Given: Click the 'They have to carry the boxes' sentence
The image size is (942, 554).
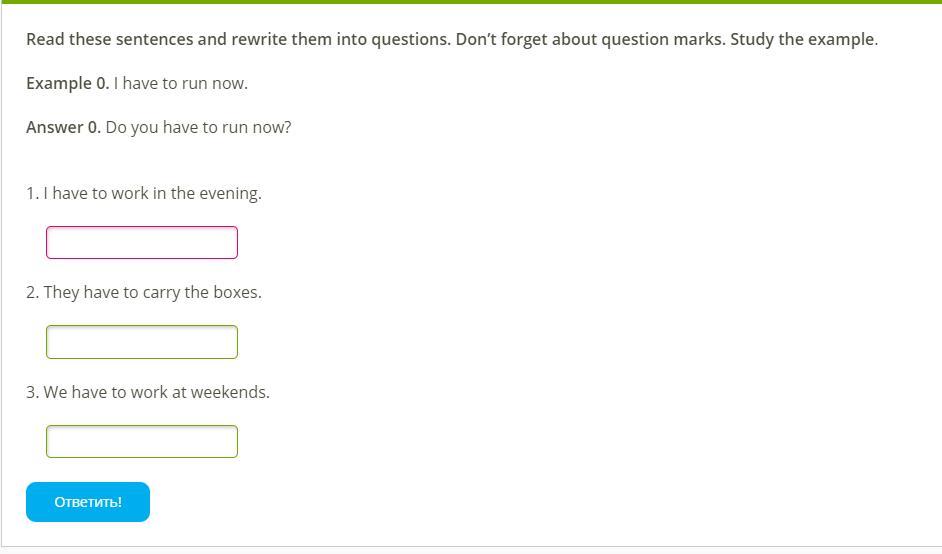Looking at the screenshot, I should coord(152,293).
